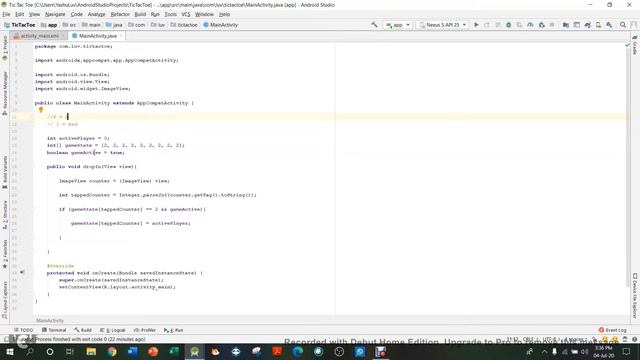
Task: Open the Navigate menu
Action: [55, 14]
